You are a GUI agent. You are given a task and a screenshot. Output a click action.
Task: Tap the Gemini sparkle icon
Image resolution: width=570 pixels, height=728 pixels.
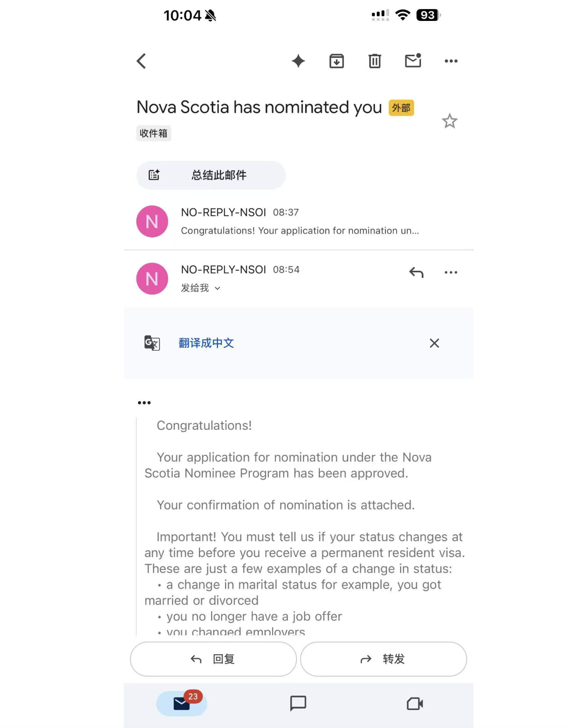298,61
